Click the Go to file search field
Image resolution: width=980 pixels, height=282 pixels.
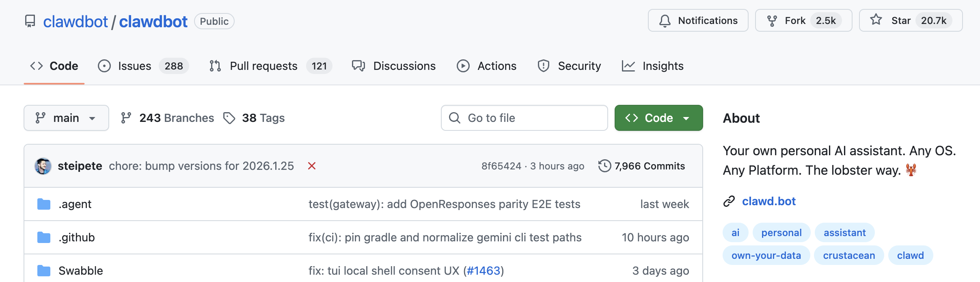[524, 118]
